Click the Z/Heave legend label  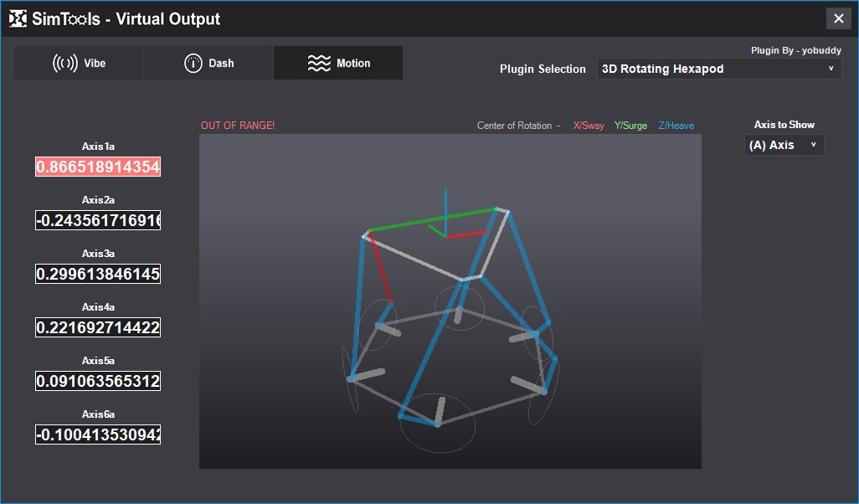(676, 126)
